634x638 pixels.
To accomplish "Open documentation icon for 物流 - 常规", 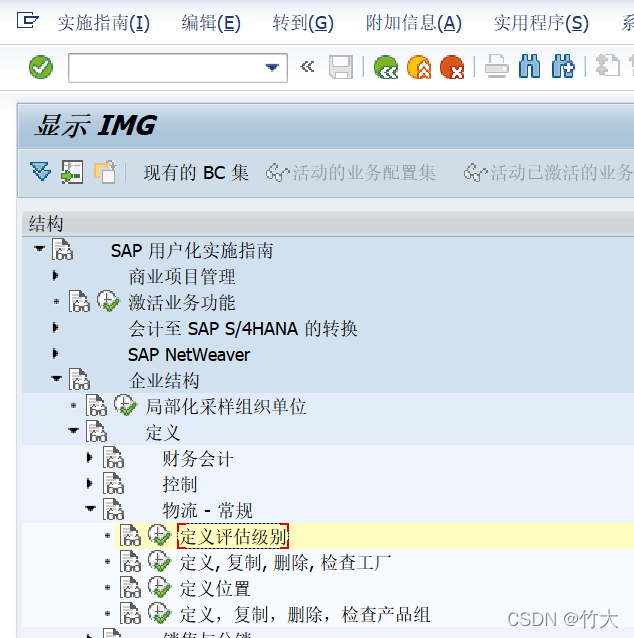I will [114, 510].
